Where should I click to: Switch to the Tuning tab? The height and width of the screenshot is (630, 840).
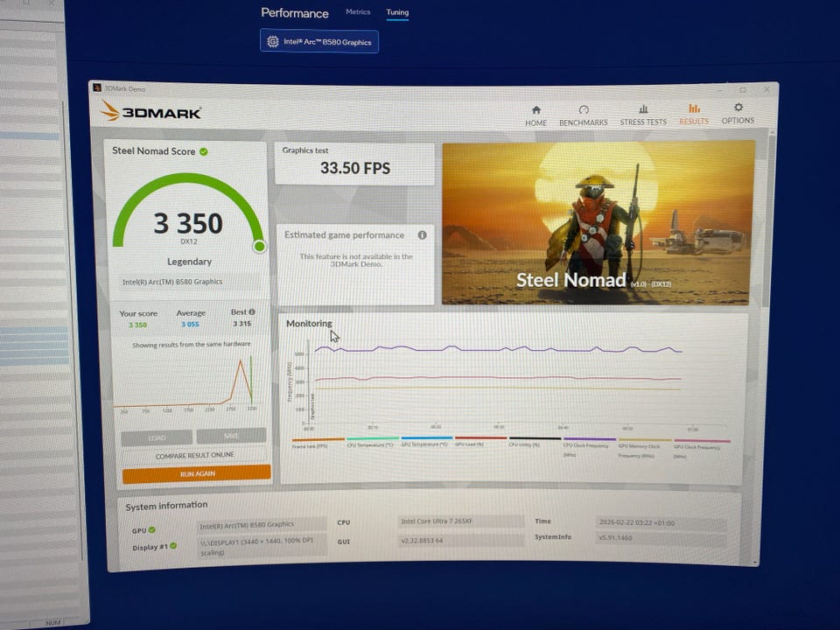pos(397,12)
